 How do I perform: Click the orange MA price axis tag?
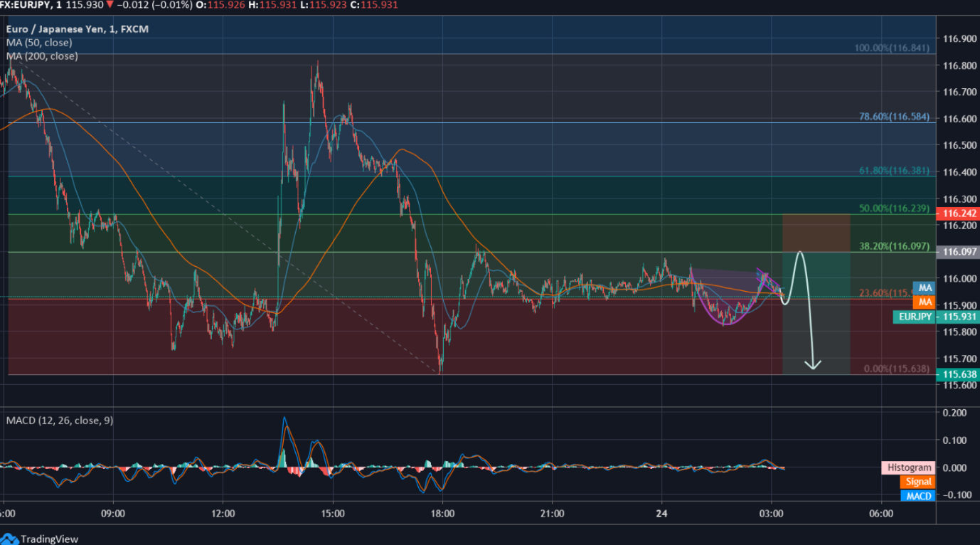coord(925,302)
